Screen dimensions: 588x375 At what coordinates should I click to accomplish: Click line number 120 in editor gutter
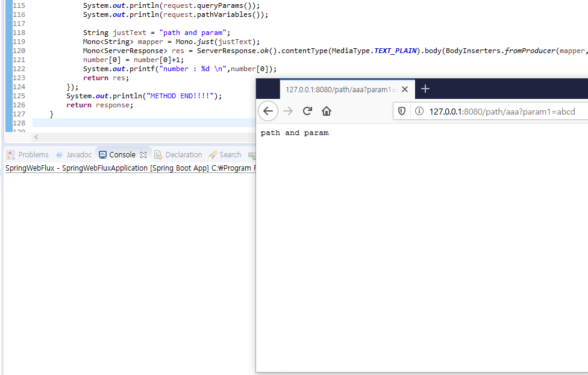19,51
